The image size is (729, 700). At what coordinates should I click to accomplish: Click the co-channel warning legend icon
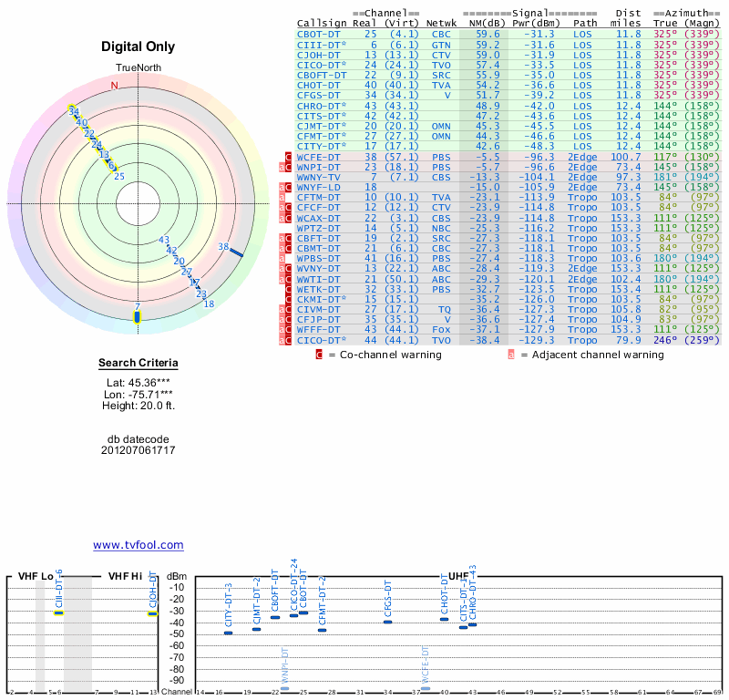point(320,354)
